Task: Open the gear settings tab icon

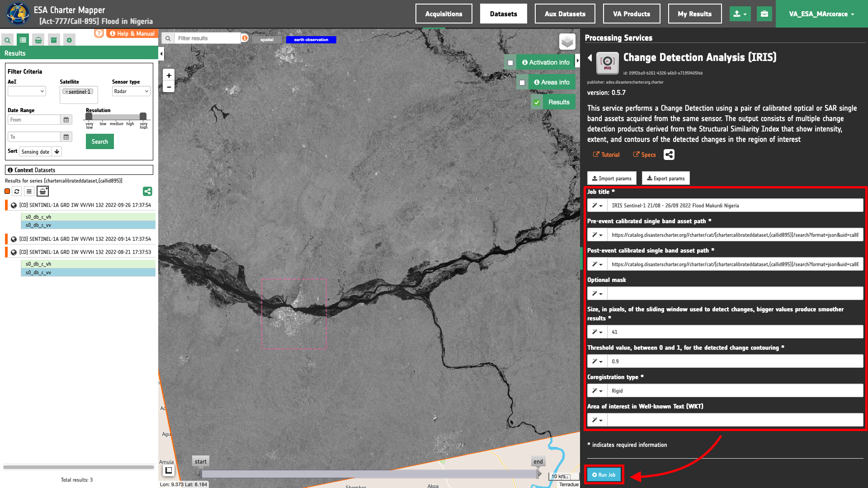Action: [69, 40]
